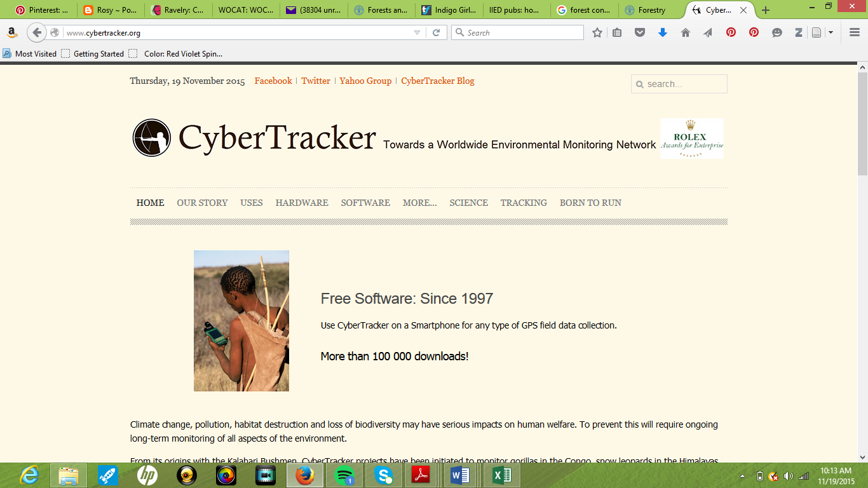Open SCIENCE menu item
The width and height of the screenshot is (868, 488).
pos(469,203)
